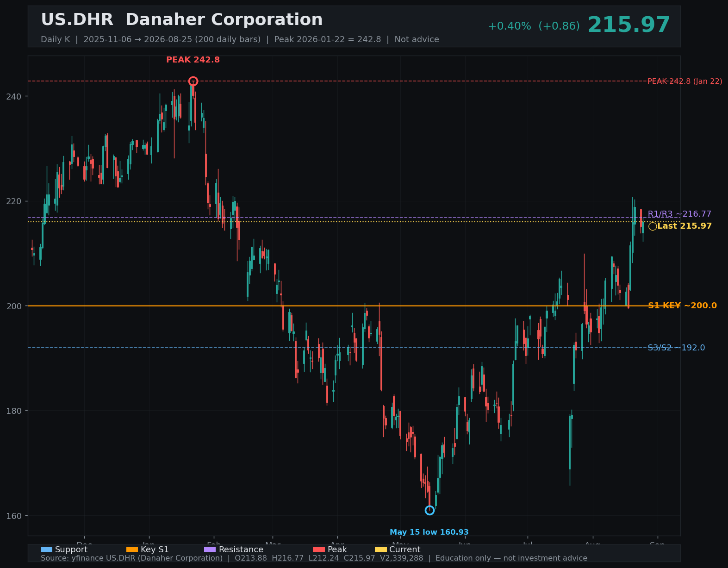Screen dimensions: 728x568
Task: Click the 160 y-axis tick label
Action: coord(14,516)
